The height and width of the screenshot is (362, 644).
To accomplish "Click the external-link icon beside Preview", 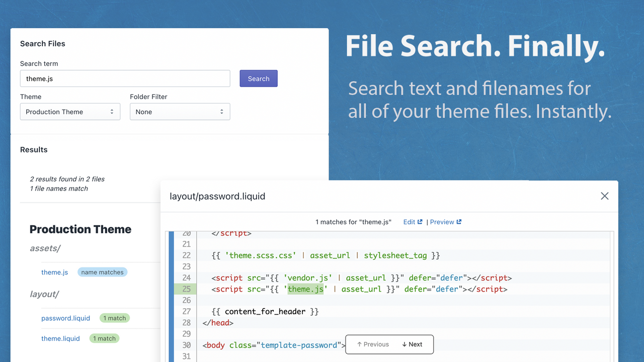I will 458,221.
